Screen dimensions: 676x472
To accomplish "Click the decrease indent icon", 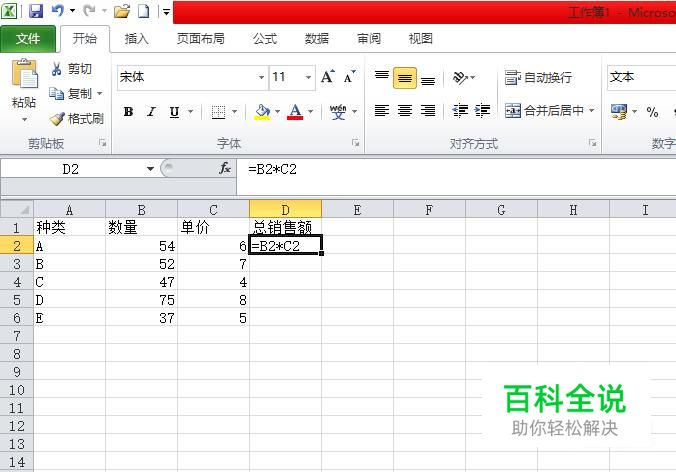I will coord(460,111).
